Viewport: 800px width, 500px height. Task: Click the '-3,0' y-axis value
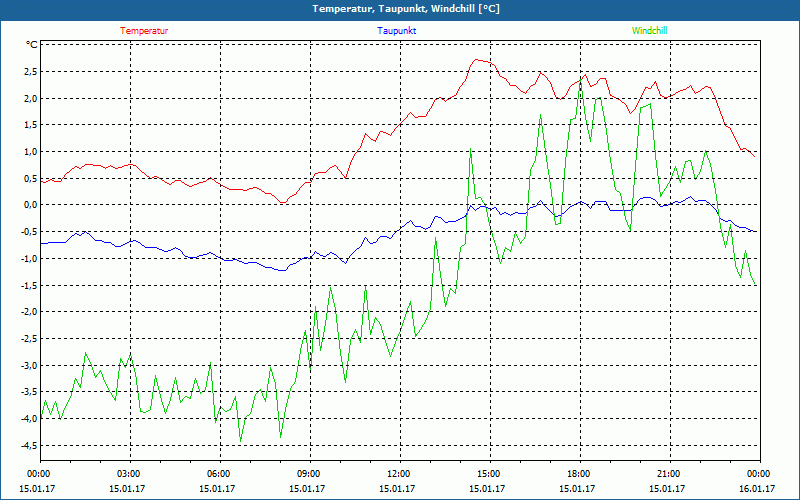[x=29, y=365]
